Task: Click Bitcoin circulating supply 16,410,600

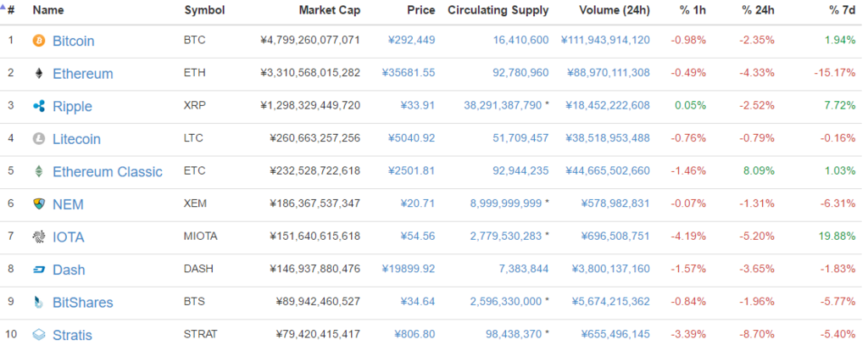Action: coord(521,40)
